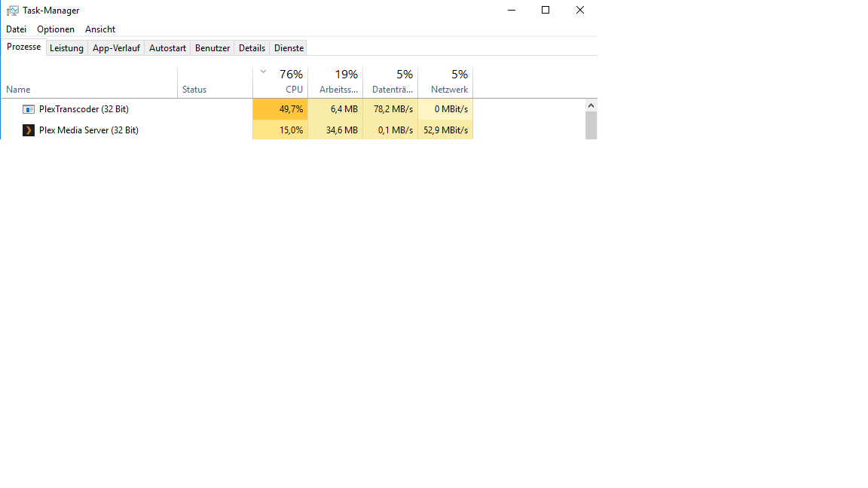
Task: Click the sort arrow above CPU
Action: (264, 72)
